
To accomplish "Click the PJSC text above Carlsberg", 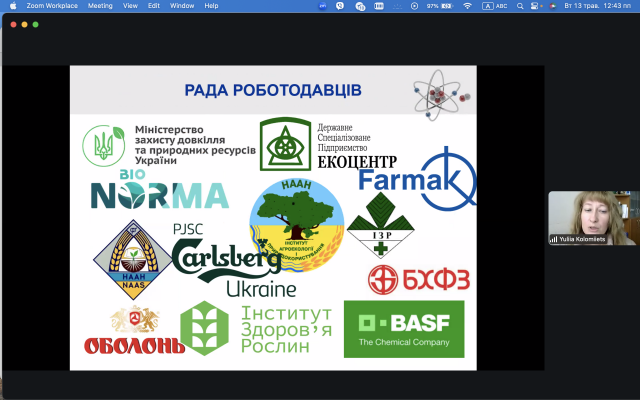I will pos(188,229).
